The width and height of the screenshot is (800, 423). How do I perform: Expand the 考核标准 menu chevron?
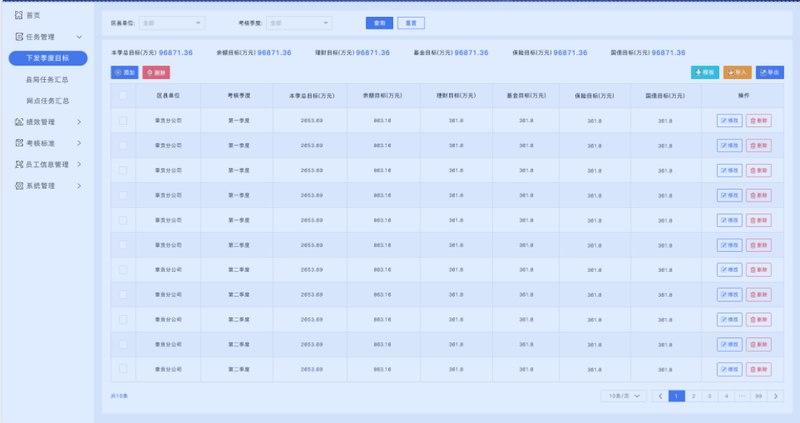pyautogui.click(x=79, y=143)
